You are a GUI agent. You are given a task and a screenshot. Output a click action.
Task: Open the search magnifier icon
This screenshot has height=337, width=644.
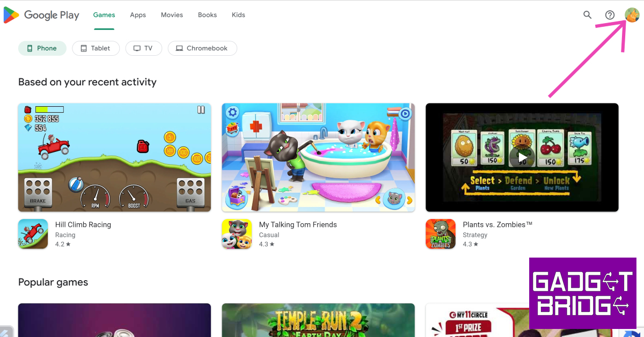(588, 15)
